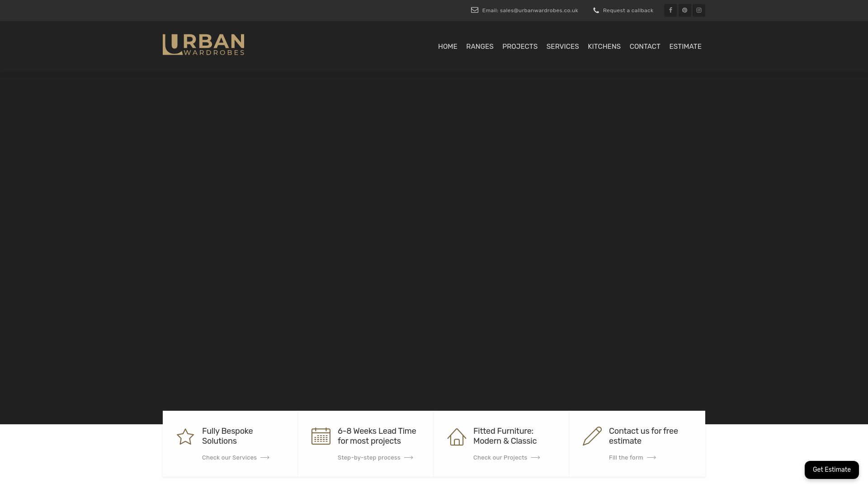The width and height of the screenshot is (868, 488).
Task: Follow the Fill the form link
Action: pos(626,458)
